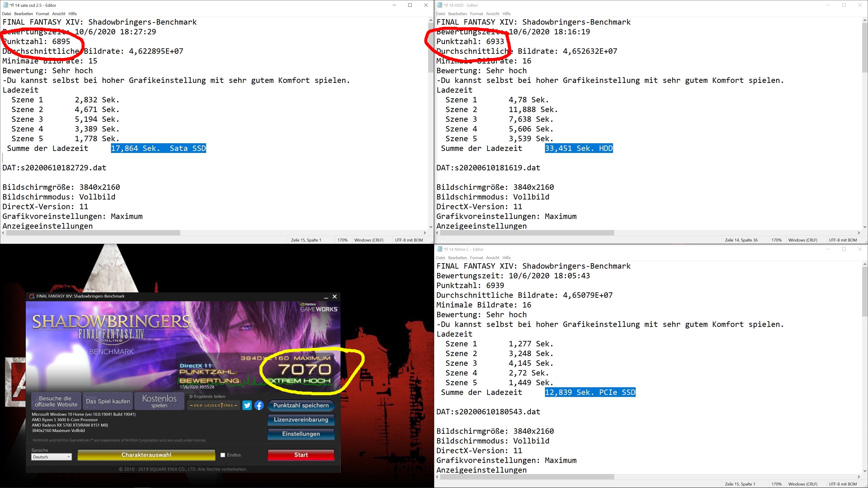Screen dimensions: 868x488
Task: Open the Sprache Deutsch dropdown
Action: pos(52,457)
